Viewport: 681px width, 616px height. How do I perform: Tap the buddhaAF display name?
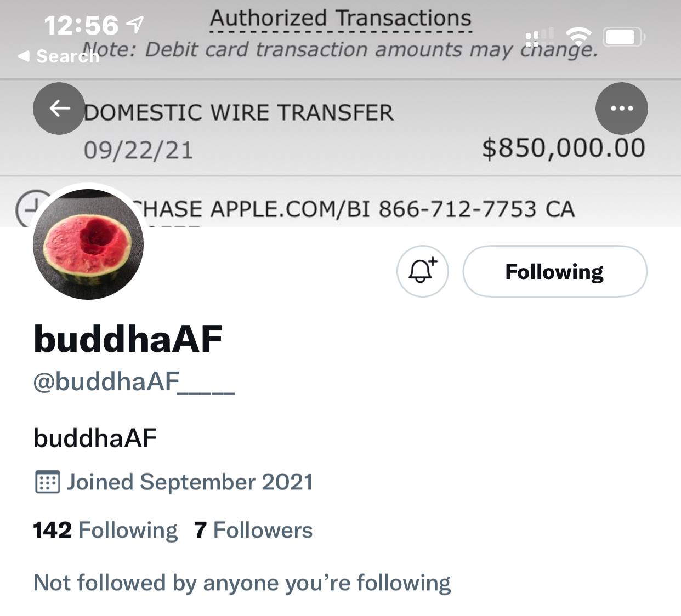(x=128, y=339)
